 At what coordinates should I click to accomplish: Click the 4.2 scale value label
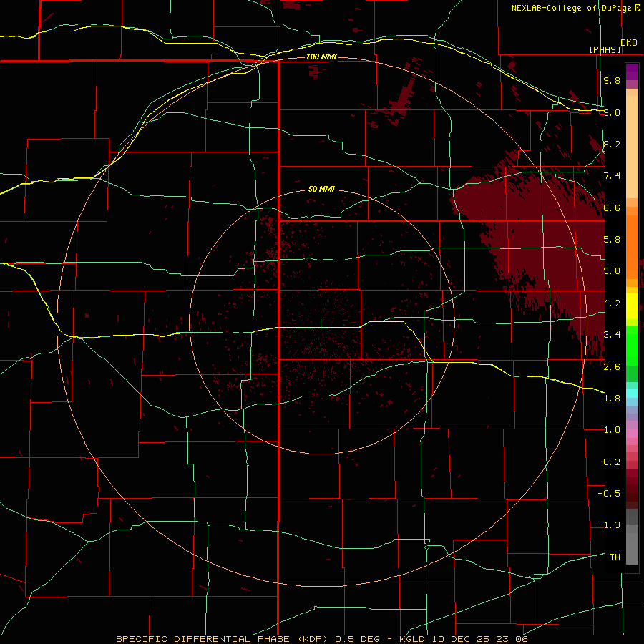pyautogui.click(x=612, y=303)
